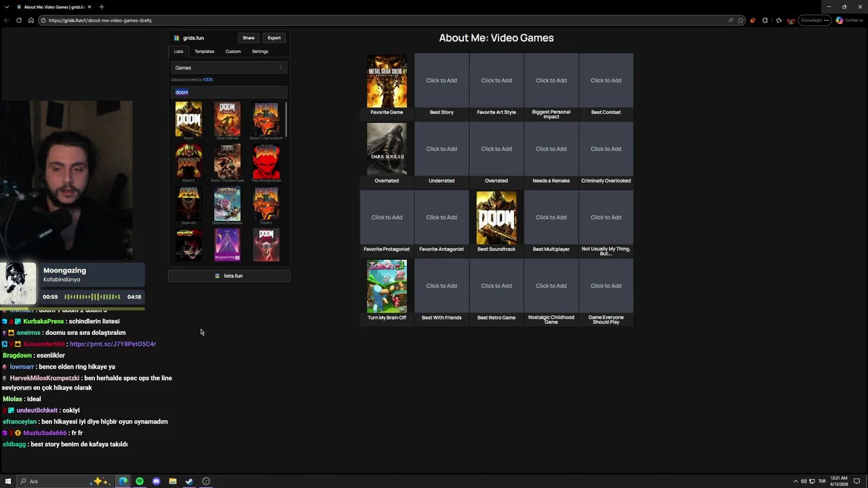Open File Explorer from the taskbar
Image resolution: width=868 pixels, height=488 pixels.
click(173, 481)
